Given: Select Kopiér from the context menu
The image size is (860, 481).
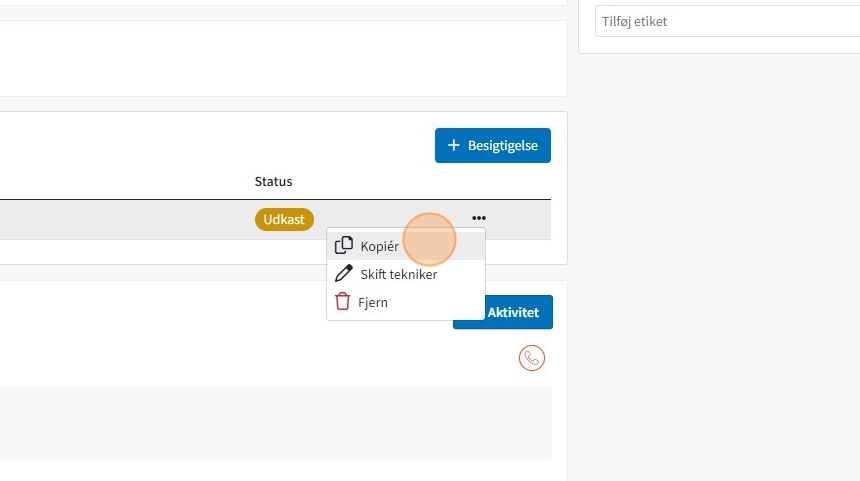Looking at the screenshot, I should pyautogui.click(x=406, y=246).
